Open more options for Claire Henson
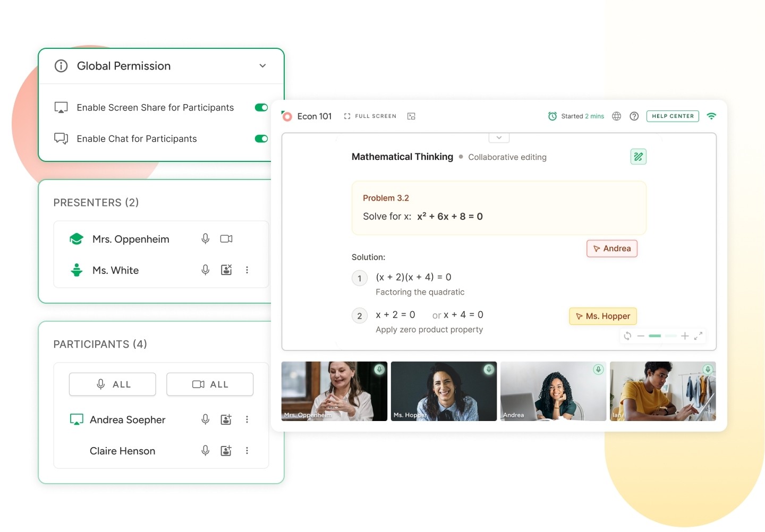 [x=247, y=451]
